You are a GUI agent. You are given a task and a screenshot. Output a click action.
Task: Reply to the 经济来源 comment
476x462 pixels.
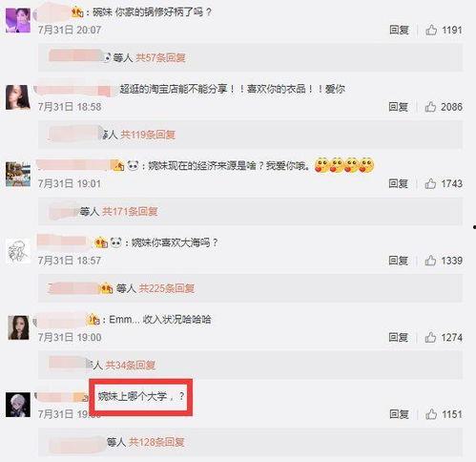coord(399,183)
